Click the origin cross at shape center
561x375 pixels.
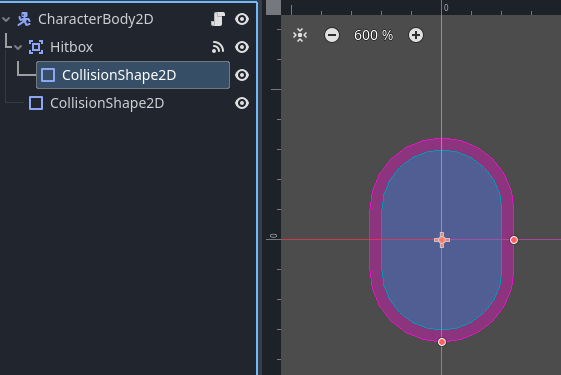(442, 240)
